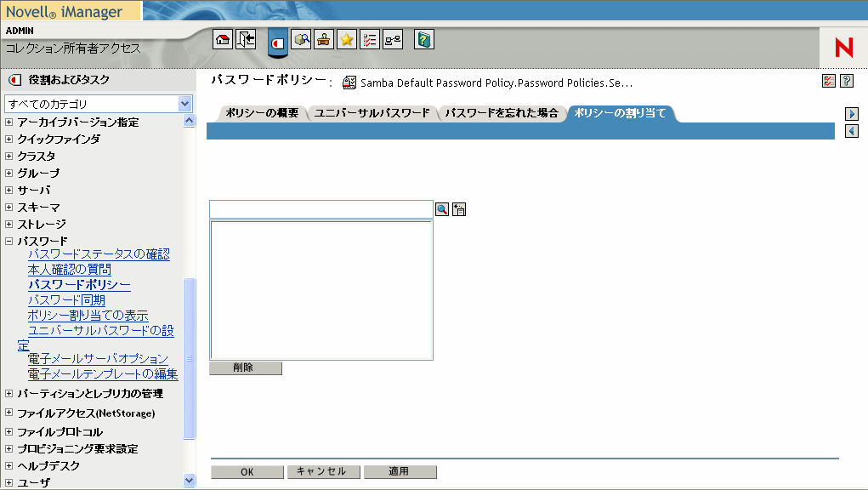Open the View Objects browser icon
868x490 pixels.
click(x=301, y=39)
